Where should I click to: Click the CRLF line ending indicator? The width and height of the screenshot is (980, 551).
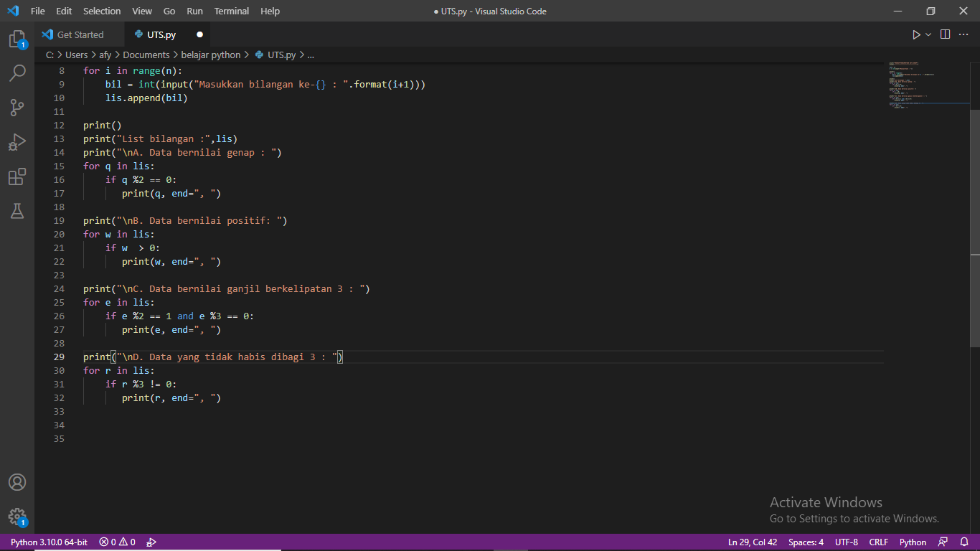879,542
